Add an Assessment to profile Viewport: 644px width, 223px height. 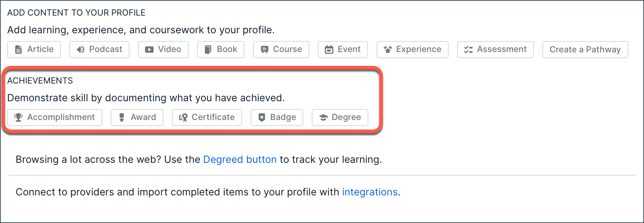click(495, 50)
